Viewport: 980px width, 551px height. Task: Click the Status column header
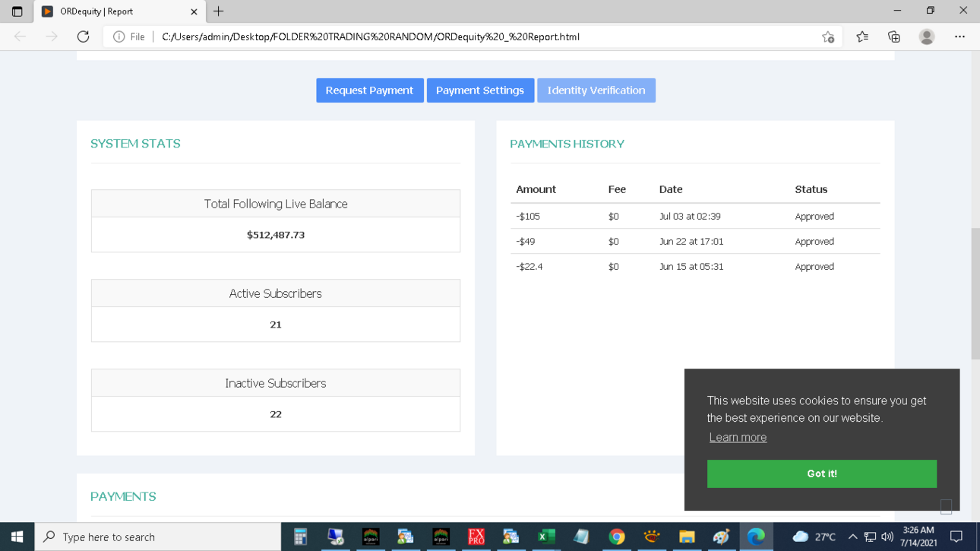click(811, 189)
